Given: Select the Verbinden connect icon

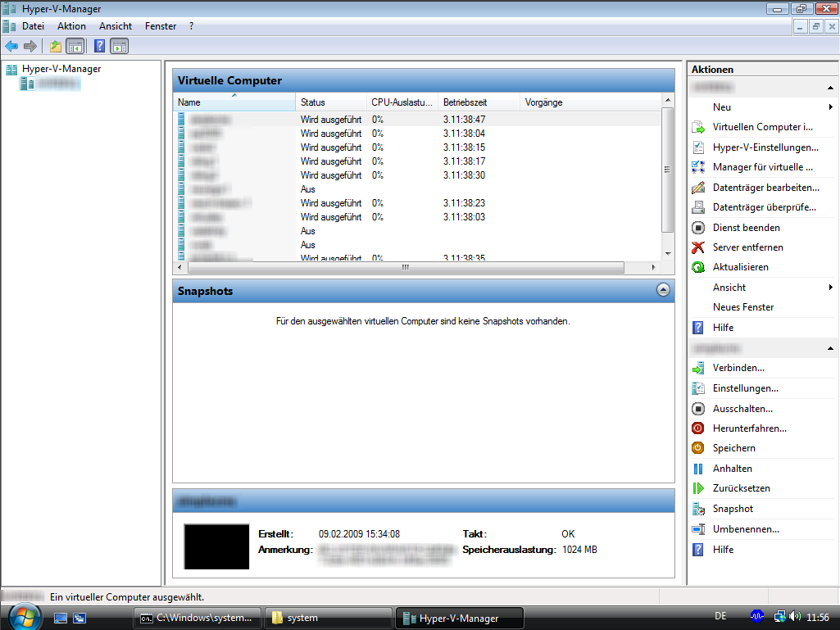Looking at the screenshot, I should pos(697,368).
